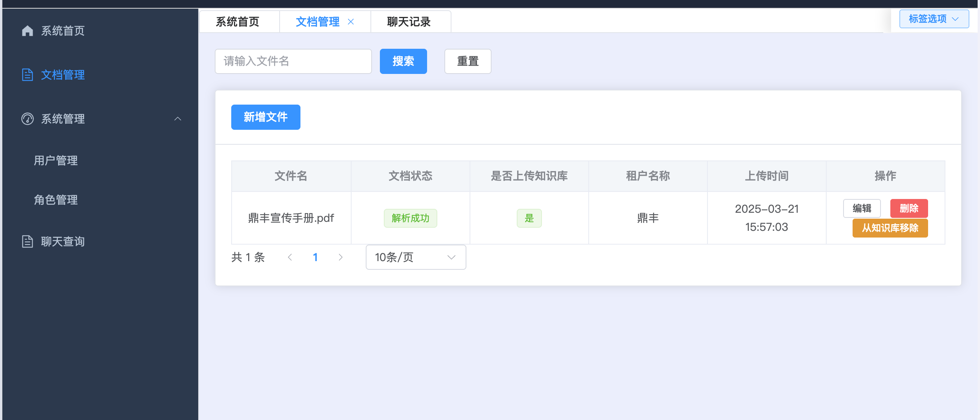
Task: Open 聊天查询 via its file icon
Action: tap(27, 241)
